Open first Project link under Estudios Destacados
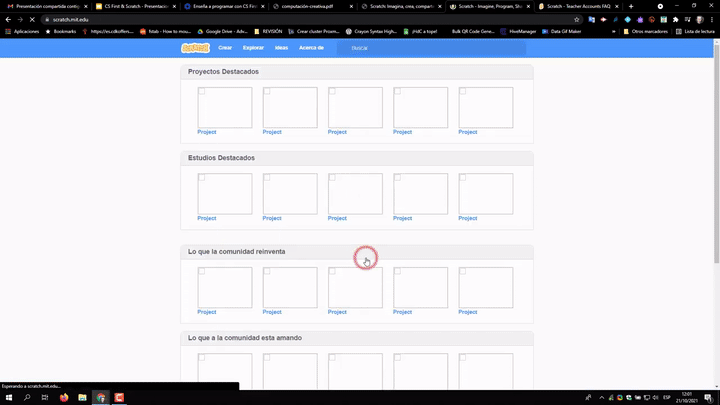Viewport: 720px width, 405px height. 206,218
